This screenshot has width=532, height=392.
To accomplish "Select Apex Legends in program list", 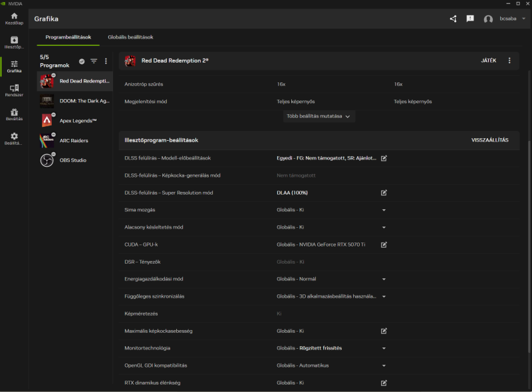I will click(74, 121).
